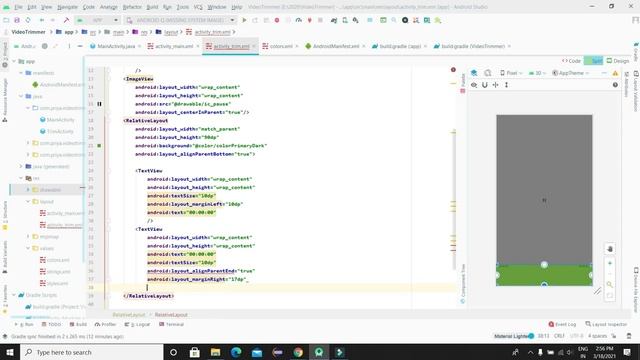Click the Save All toolbar icon
Viewport: 640px width, 360px height.
coord(17,20)
